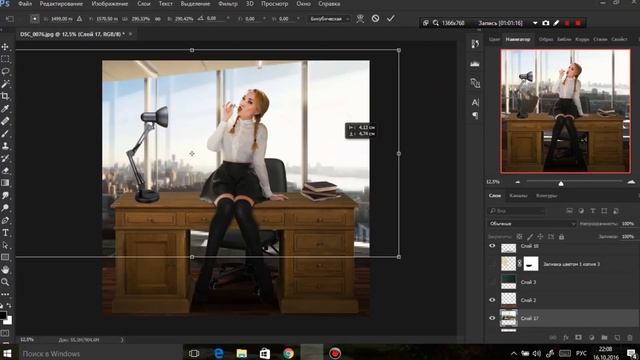Hide the Слой 17 layer
The height and width of the screenshot is (360, 640).
click(x=492, y=318)
